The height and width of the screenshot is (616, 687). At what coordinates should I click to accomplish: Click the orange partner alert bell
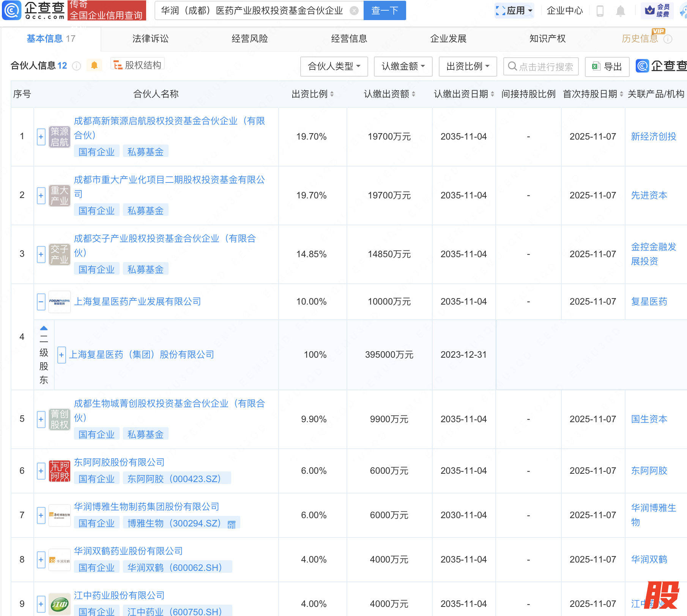coord(94,66)
